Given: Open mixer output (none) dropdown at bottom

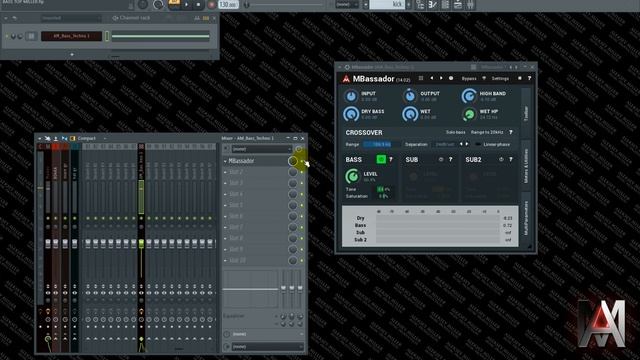Looking at the screenshot, I should pos(268,347).
